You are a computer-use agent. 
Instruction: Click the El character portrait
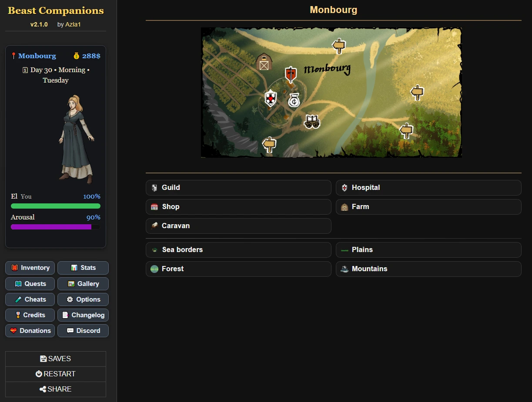click(x=77, y=139)
